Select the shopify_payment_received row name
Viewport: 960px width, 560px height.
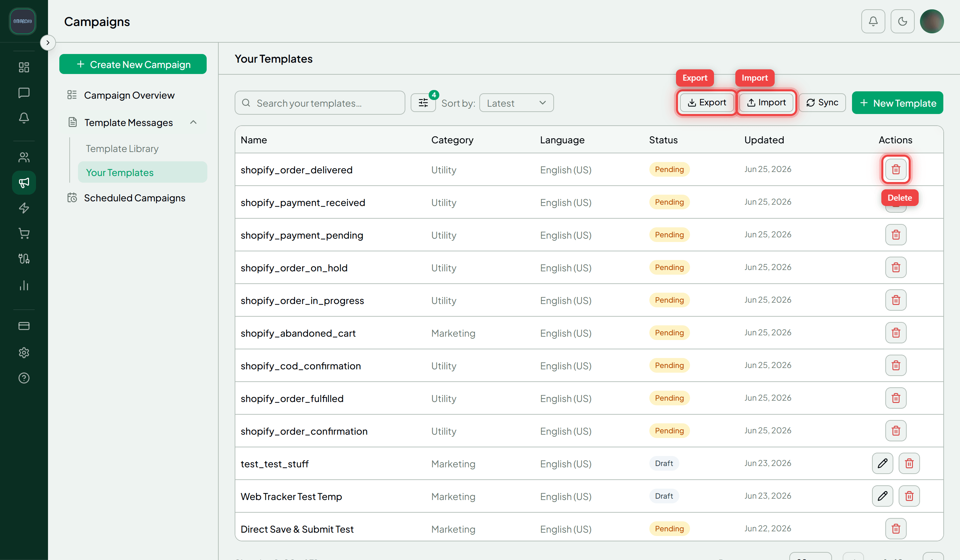(x=303, y=202)
